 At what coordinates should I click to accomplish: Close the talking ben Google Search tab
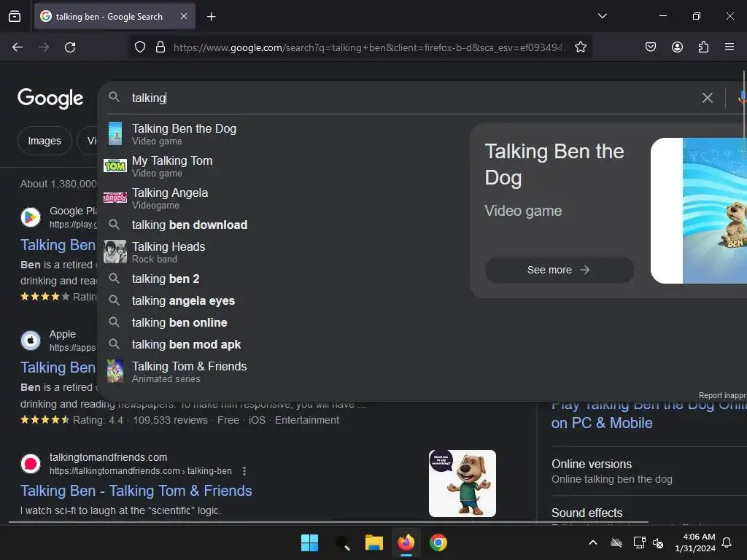184,16
